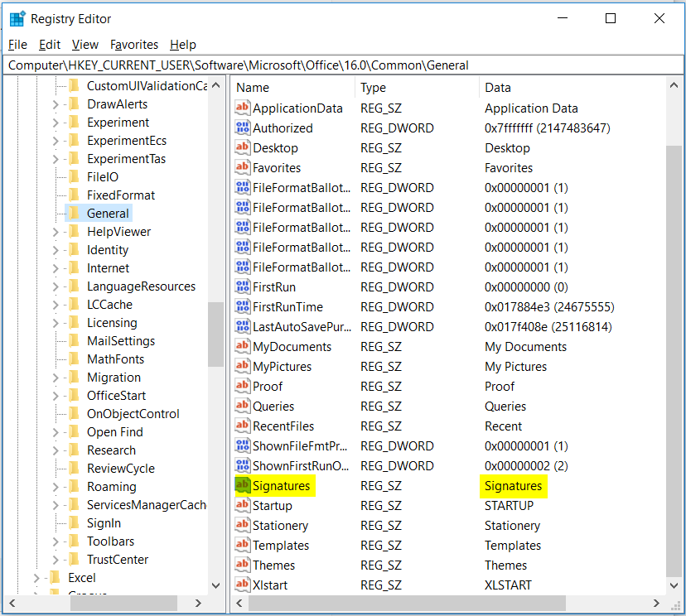Click the XLSTART data value
The width and height of the screenshot is (686, 616).
(x=508, y=585)
